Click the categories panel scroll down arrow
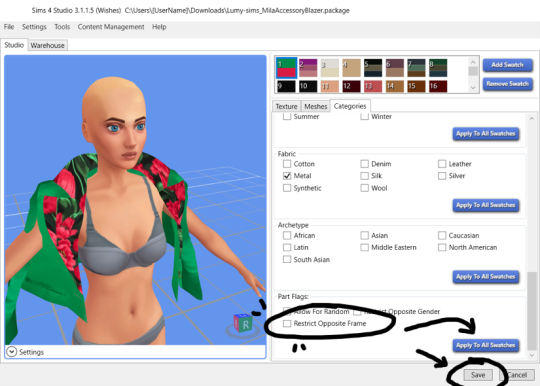The height and width of the screenshot is (386, 540). point(532,355)
